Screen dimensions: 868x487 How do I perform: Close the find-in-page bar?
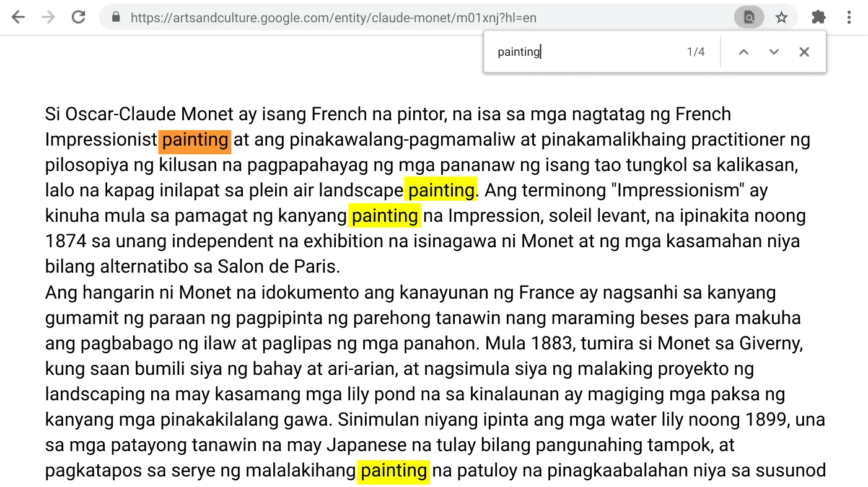tap(804, 51)
